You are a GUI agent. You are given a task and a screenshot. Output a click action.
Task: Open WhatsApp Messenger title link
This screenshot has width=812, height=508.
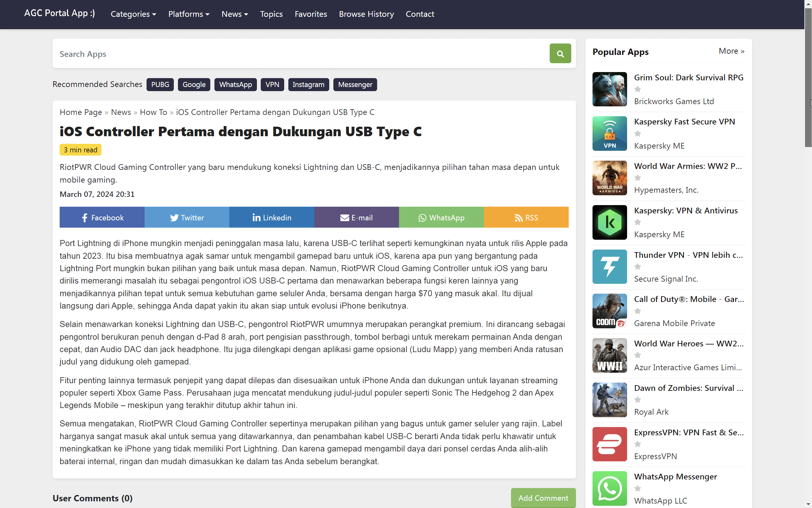point(675,477)
